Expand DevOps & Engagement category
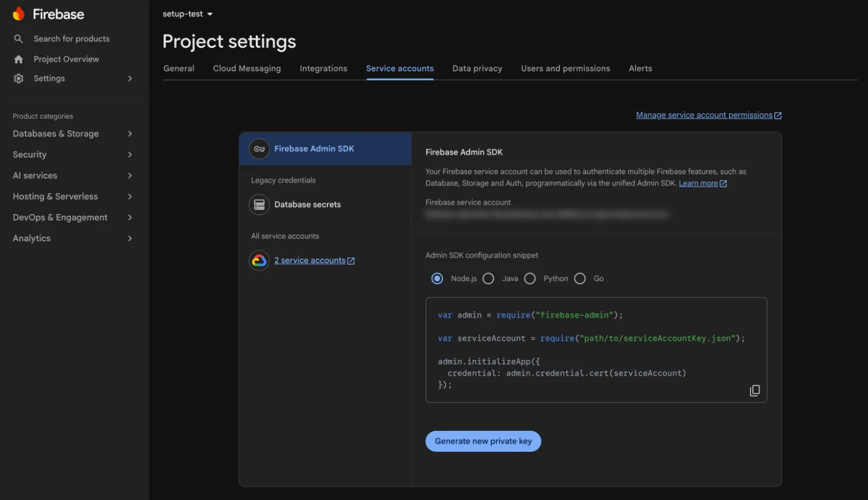The height and width of the screenshot is (500, 868). pos(130,218)
